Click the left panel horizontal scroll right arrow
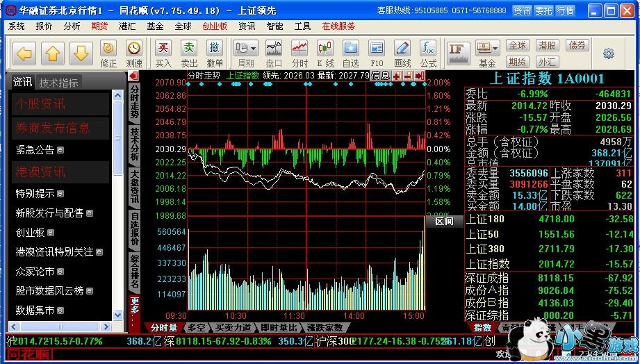The width and height of the screenshot is (640, 364). click(106, 326)
